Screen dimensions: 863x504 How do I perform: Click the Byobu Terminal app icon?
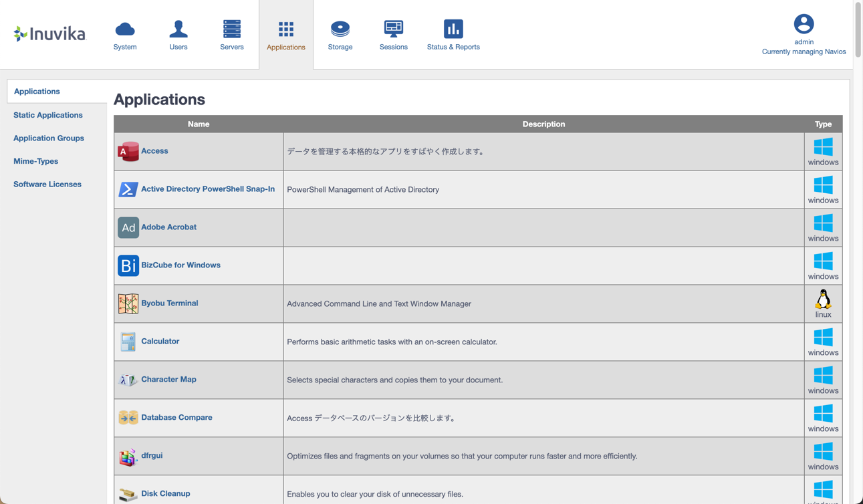[128, 303]
